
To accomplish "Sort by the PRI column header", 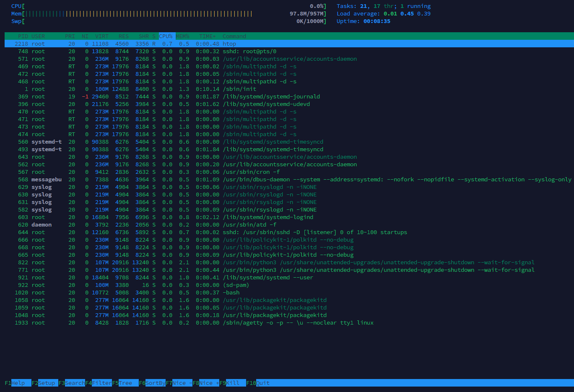I will (70, 36).
